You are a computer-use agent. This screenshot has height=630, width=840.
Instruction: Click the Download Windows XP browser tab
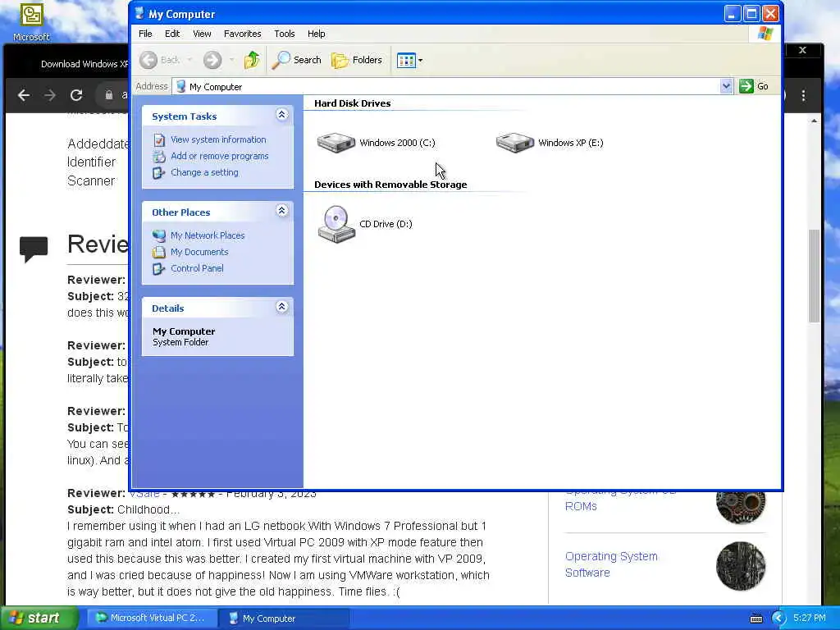[x=84, y=64]
